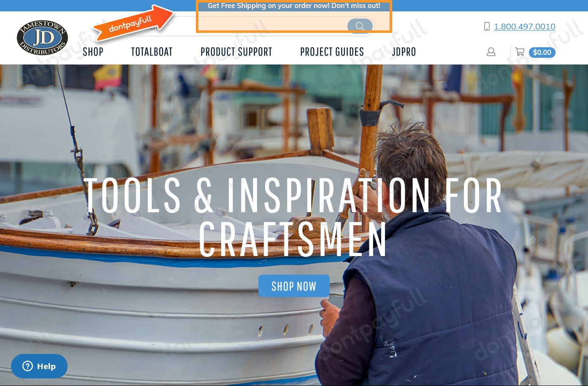Click the question mark icon in Help
This screenshot has width=588, height=386.
(x=27, y=366)
